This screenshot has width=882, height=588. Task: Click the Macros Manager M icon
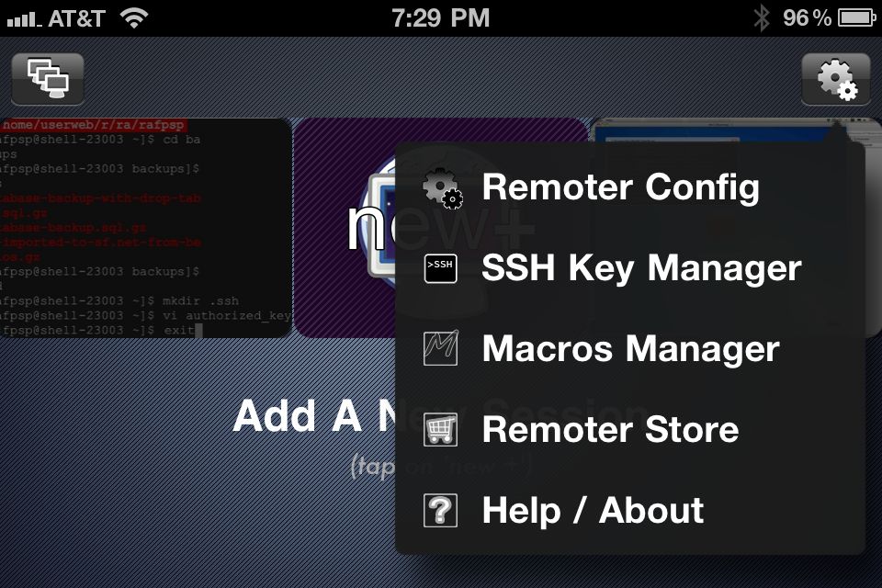[440, 347]
